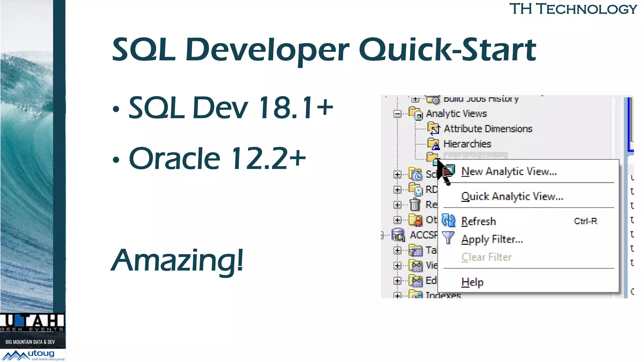The width and height of the screenshot is (644, 362).
Task: Click the Other Users folder icon
Action: point(416,220)
